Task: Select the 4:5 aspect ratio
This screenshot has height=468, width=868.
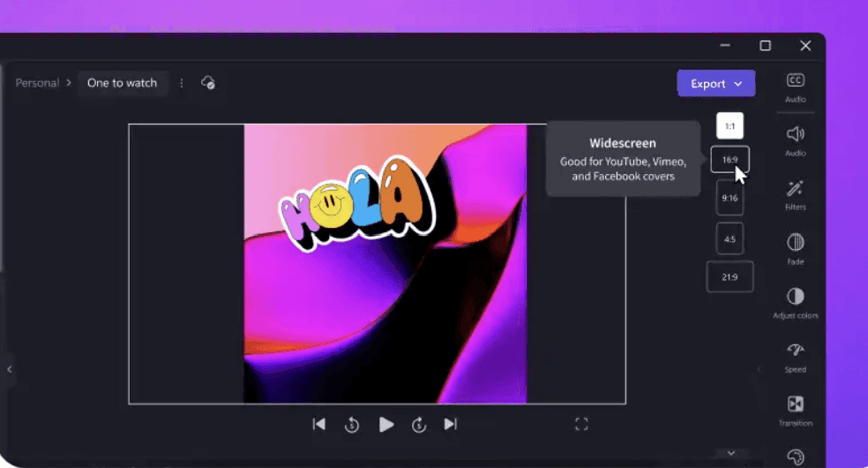Action: [730, 238]
